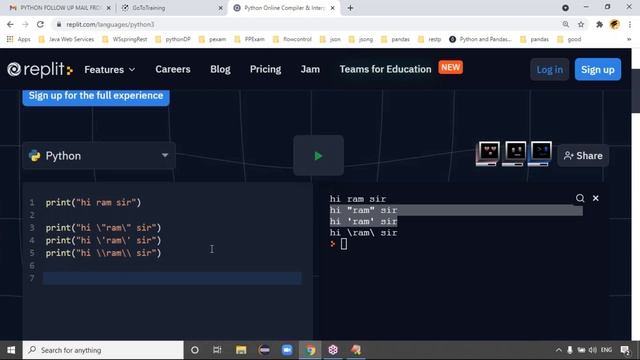Open Chrome from the taskbar
Screen dimensions: 640x360
pyautogui.click(x=310, y=350)
